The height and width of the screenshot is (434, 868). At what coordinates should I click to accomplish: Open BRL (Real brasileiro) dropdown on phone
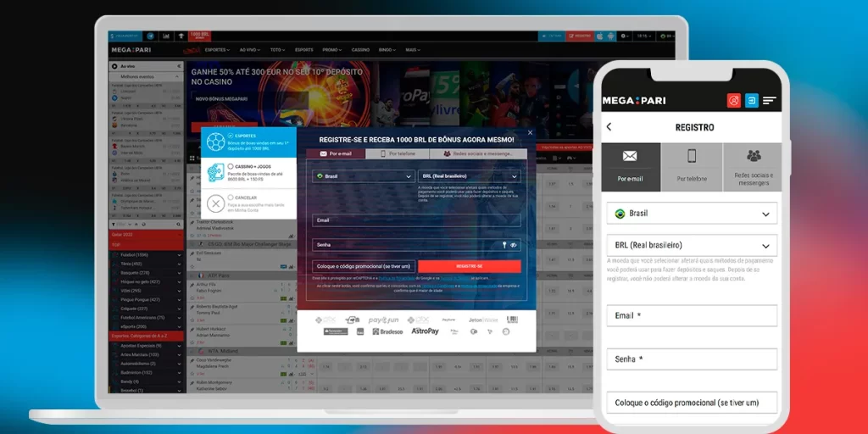point(692,245)
